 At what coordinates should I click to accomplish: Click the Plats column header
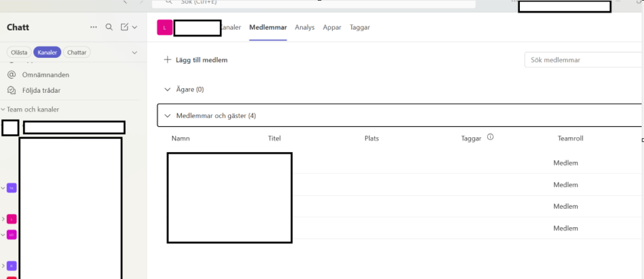(x=372, y=139)
